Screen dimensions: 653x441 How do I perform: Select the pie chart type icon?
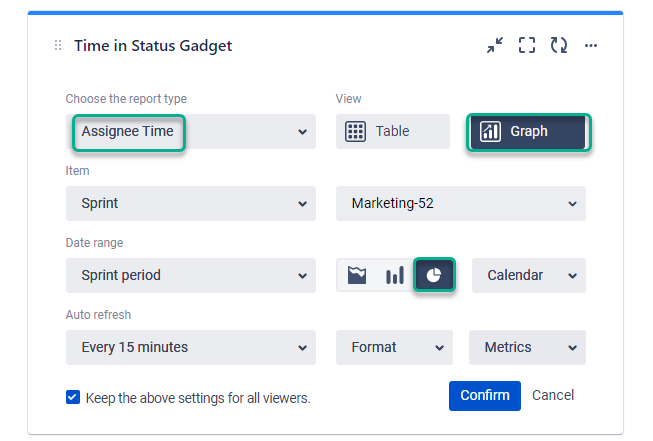coord(434,275)
